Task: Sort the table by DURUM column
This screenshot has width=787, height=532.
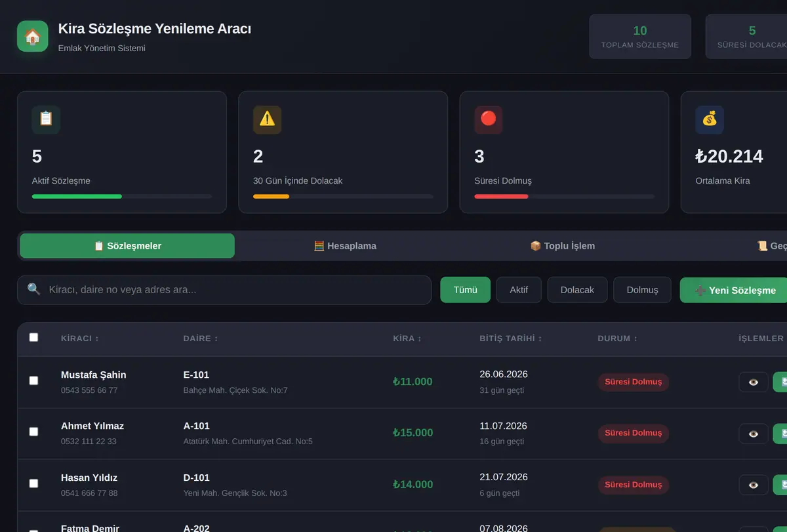Action: tap(617, 338)
